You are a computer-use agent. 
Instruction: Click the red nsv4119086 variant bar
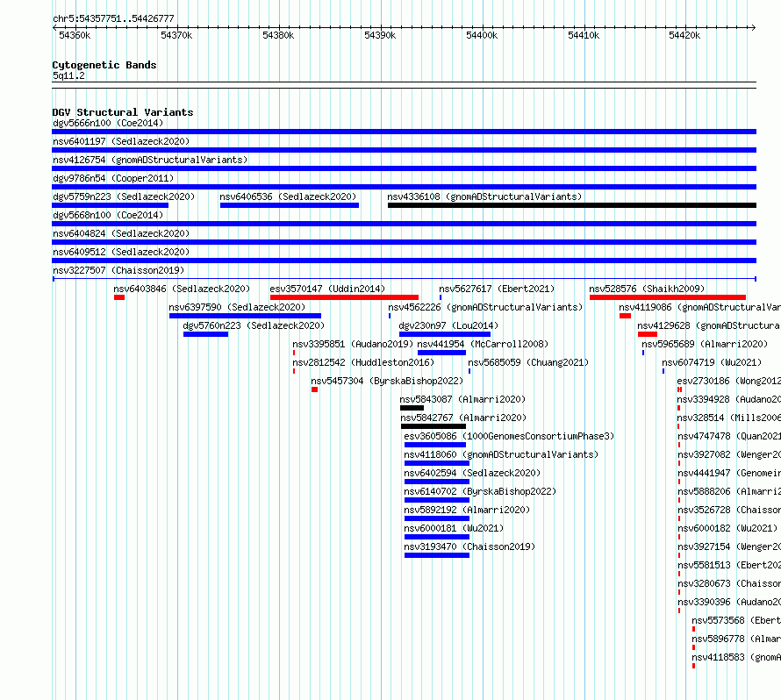(625, 316)
